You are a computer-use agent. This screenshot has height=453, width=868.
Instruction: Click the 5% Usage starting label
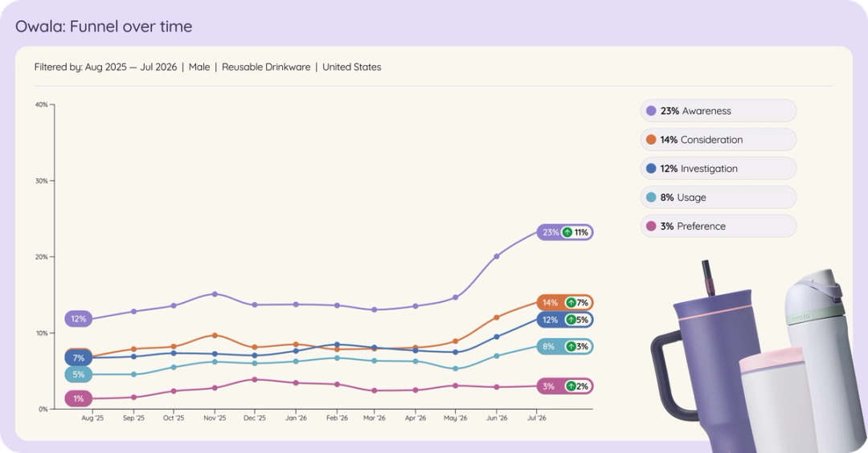pyautogui.click(x=79, y=374)
